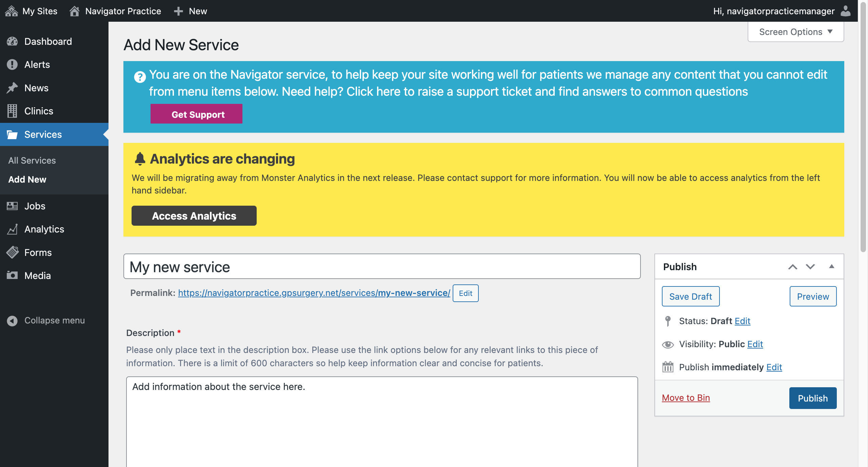Image resolution: width=868 pixels, height=467 pixels.
Task: Open Clinics in the sidebar
Action: coord(54,111)
